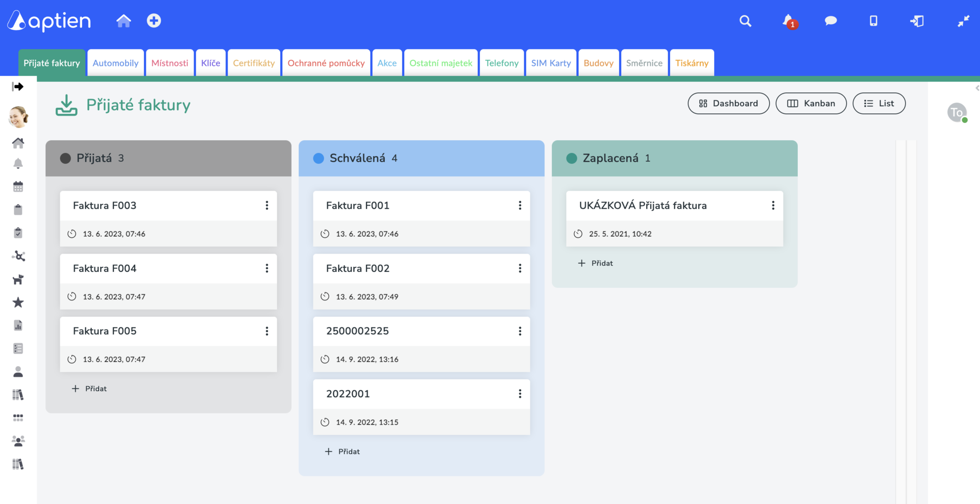This screenshot has width=980, height=504.
Task: Open the chat bubble icon in header
Action: click(x=830, y=21)
